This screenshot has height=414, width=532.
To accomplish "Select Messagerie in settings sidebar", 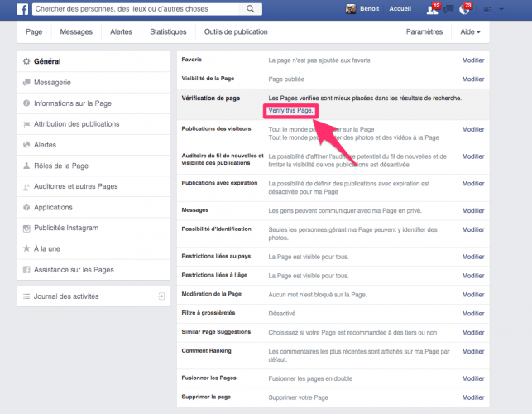I will click(x=93, y=83).
